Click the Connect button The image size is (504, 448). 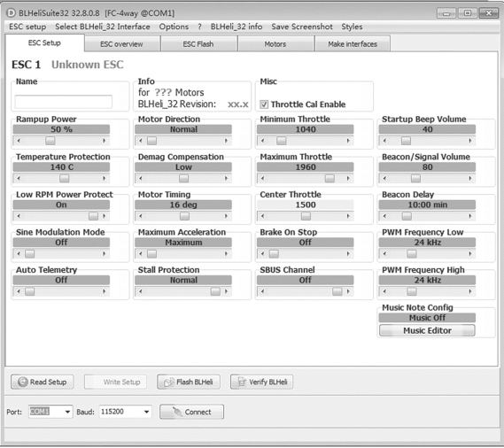click(192, 412)
